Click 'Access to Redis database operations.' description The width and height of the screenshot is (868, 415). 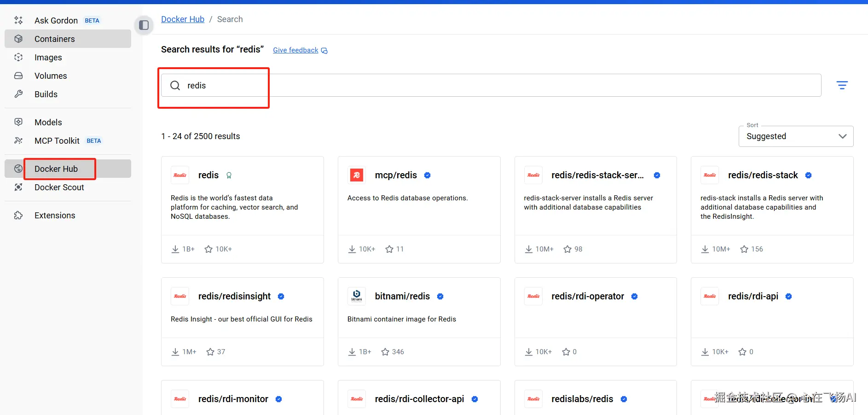point(407,198)
